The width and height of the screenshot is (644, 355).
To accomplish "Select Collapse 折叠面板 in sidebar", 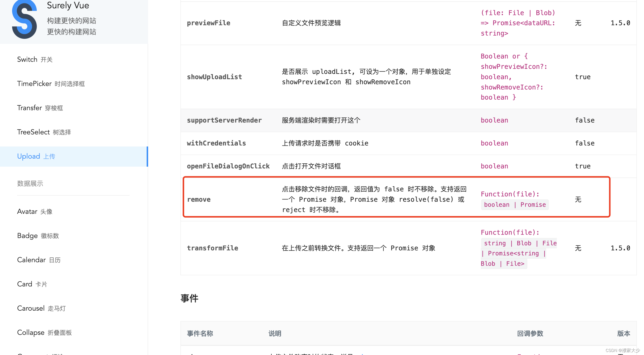I will coord(44,333).
